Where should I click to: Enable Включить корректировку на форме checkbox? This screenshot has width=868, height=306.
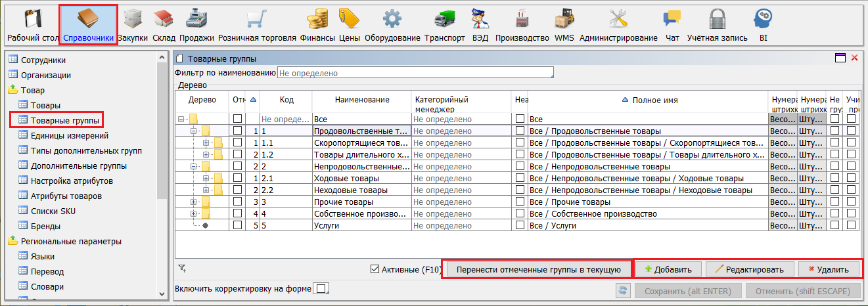tap(321, 289)
